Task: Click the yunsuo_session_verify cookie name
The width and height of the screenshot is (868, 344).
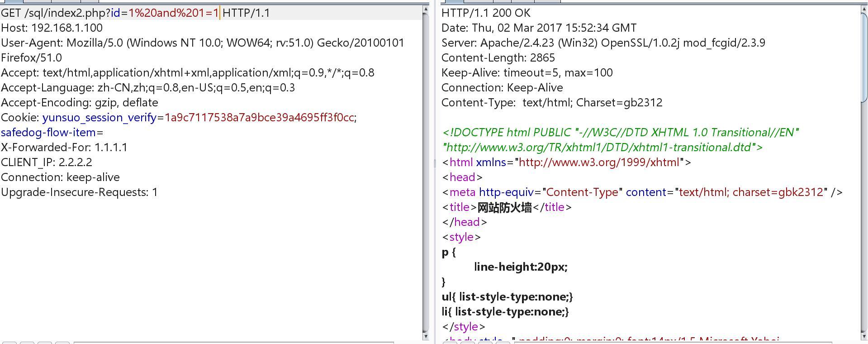Action: pyautogui.click(x=100, y=117)
